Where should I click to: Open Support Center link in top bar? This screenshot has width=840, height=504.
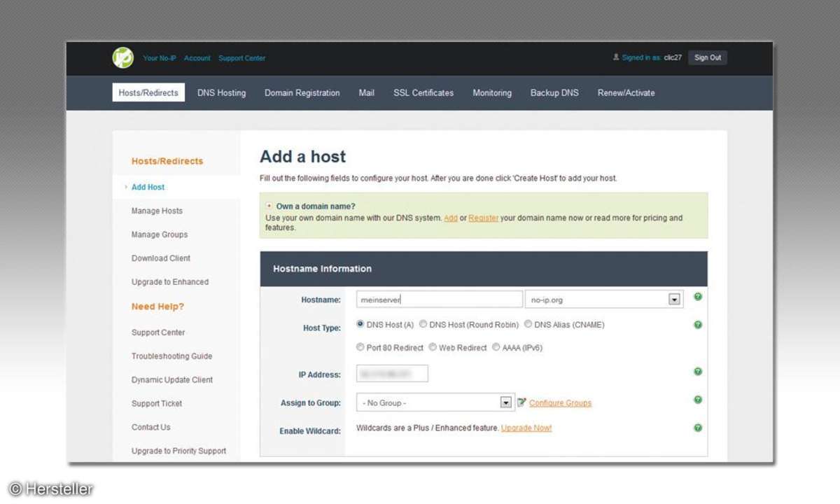pos(242,58)
